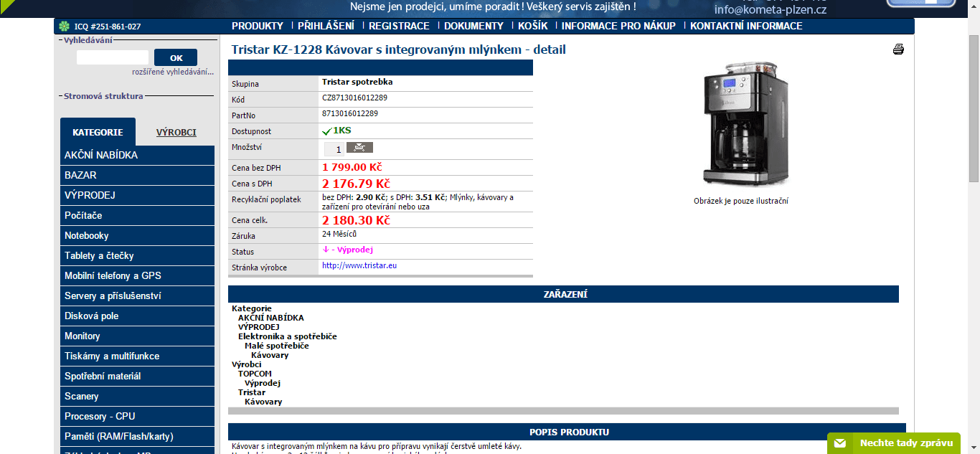Viewport: 980px width, 454px height.
Task: Open Servery a příslušenství category
Action: point(137,295)
